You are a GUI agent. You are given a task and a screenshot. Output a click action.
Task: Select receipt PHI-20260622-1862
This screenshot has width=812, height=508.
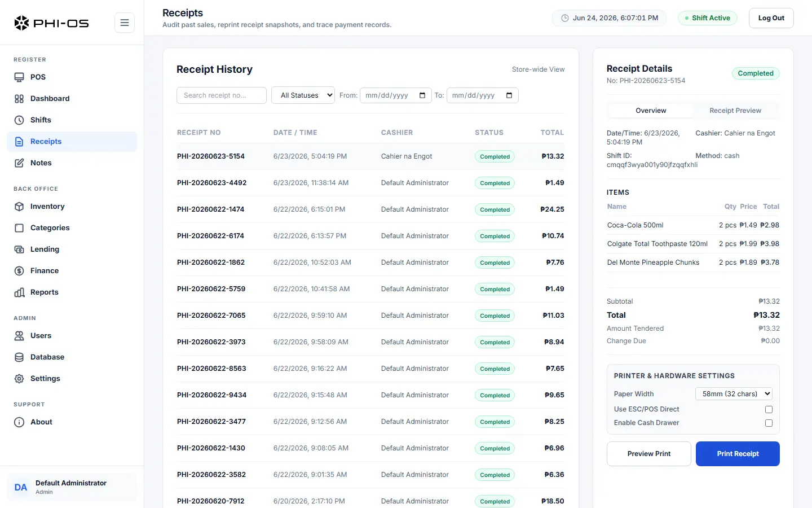370,262
